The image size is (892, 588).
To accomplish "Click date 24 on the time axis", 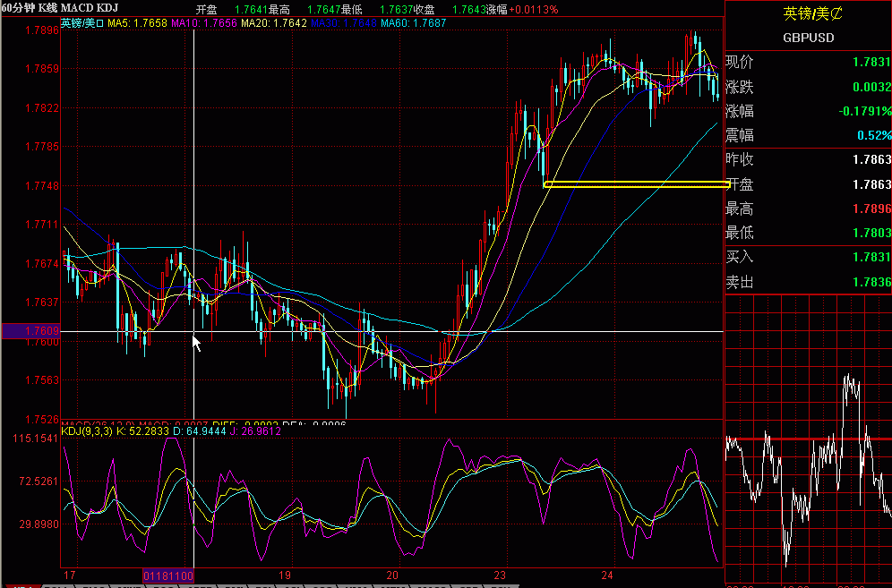I will point(607,575).
